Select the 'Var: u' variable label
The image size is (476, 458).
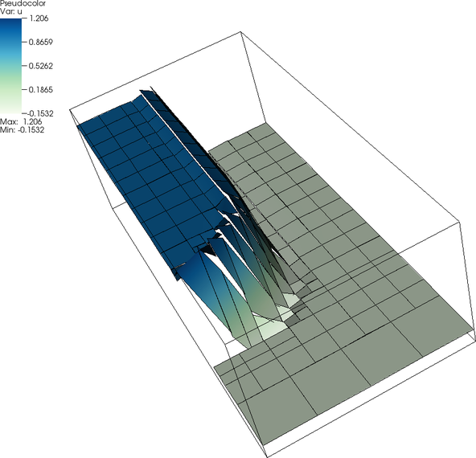[x=11, y=12]
